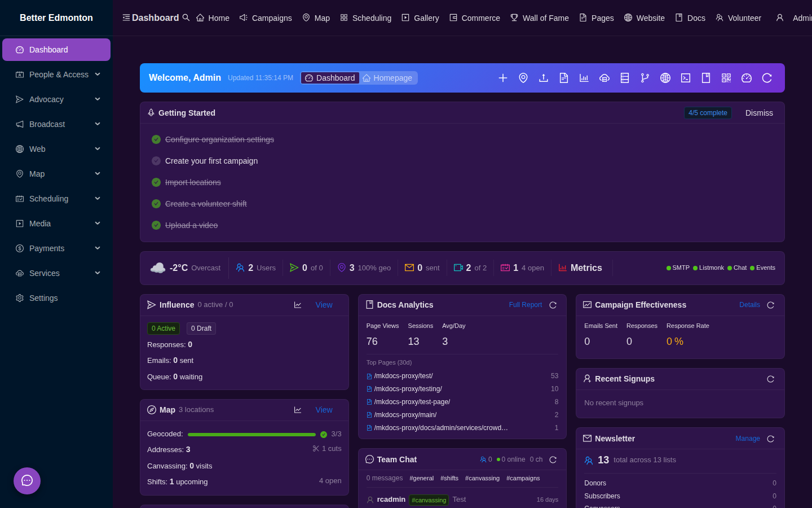Refresh the Campaign Effectiveness widget
812x508 pixels.
tap(771, 305)
